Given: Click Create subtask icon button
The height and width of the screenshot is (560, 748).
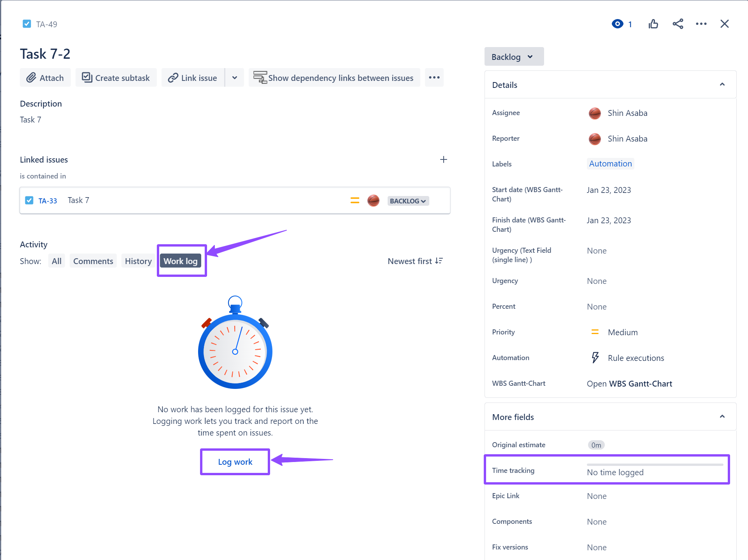Looking at the screenshot, I should click(116, 78).
